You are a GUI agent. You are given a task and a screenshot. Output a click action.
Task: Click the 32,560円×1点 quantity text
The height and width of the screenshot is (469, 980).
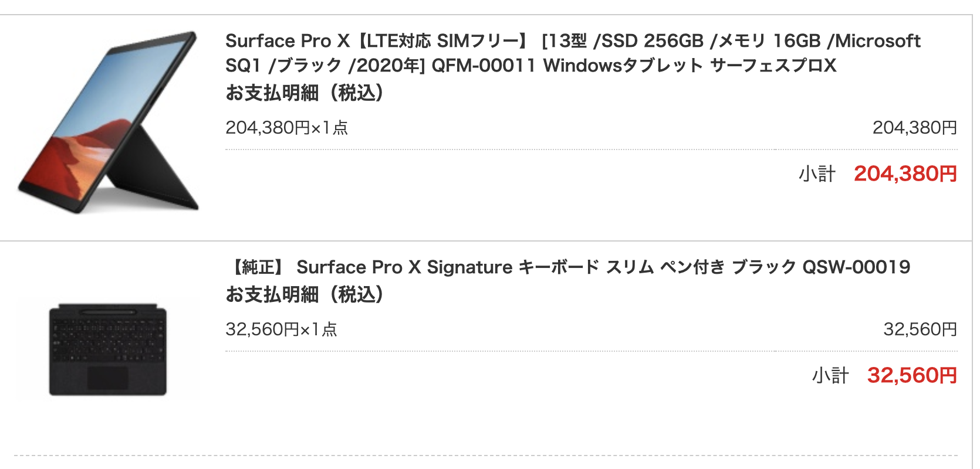281,329
